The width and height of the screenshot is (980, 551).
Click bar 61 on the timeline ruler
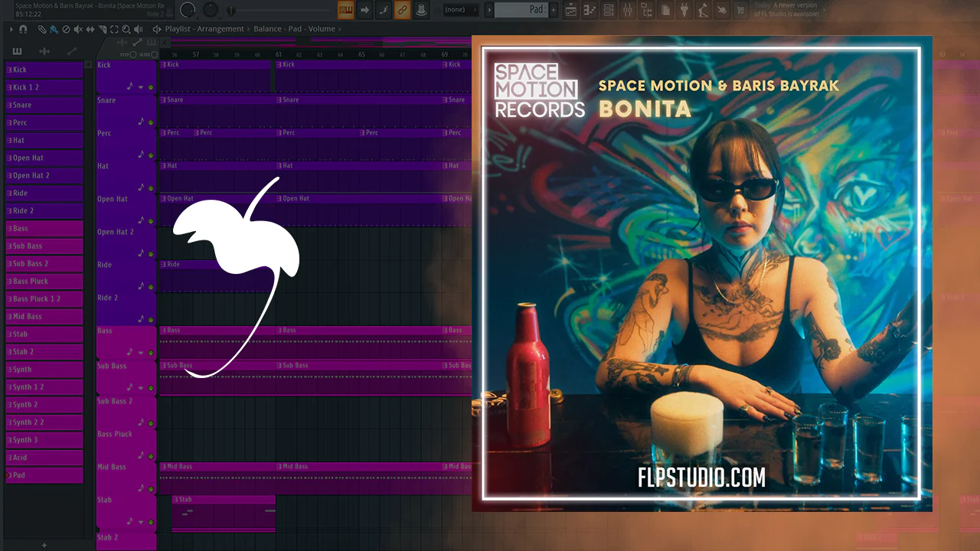pyautogui.click(x=279, y=54)
